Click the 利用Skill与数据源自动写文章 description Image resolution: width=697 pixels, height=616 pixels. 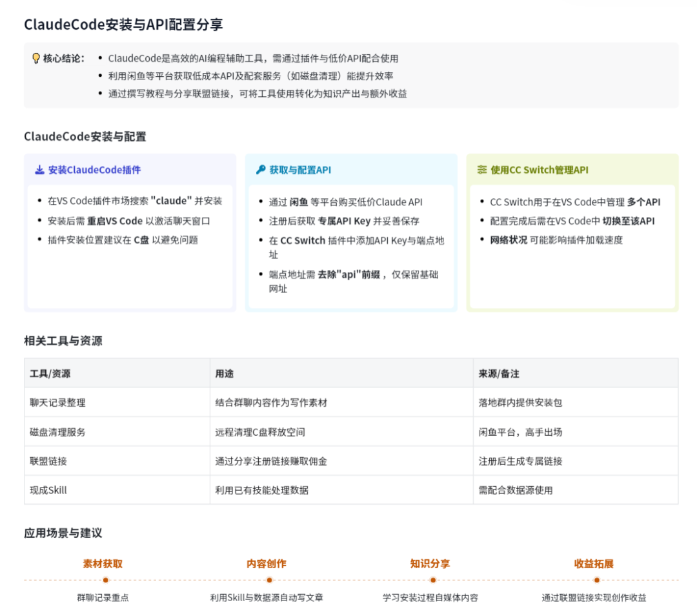267,597
